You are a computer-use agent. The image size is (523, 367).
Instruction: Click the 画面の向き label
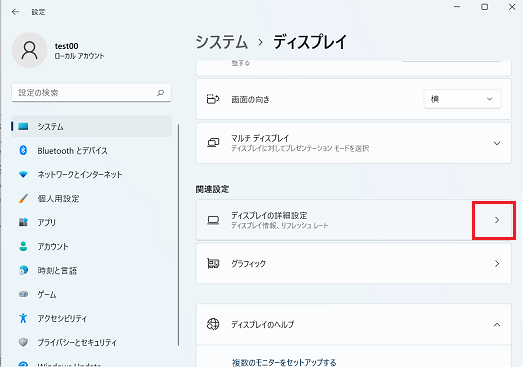(x=250, y=99)
